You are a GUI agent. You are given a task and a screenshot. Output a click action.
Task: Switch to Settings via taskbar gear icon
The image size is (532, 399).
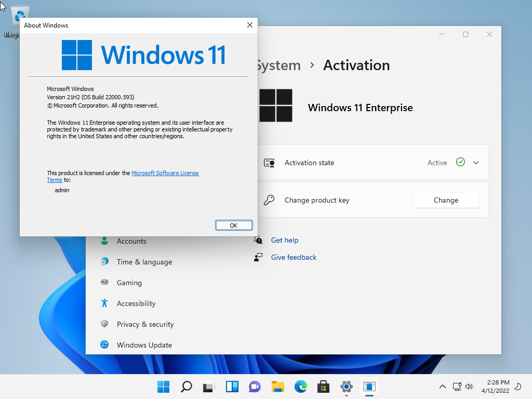point(346,387)
